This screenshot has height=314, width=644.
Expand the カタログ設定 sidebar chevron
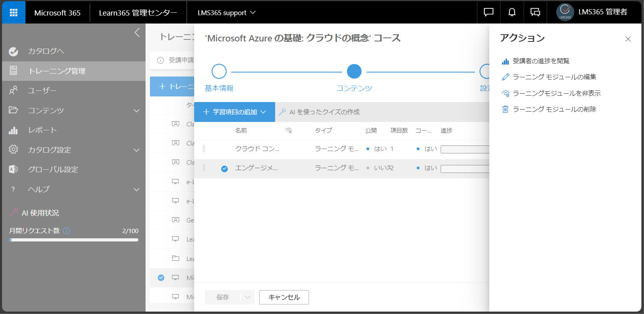(x=136, y=150)
